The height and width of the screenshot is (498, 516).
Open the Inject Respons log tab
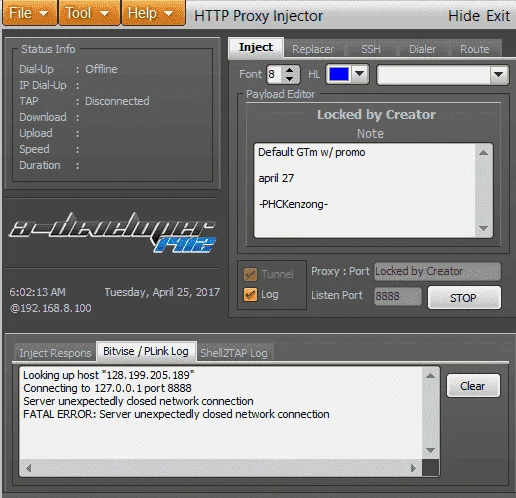point(55,353)
